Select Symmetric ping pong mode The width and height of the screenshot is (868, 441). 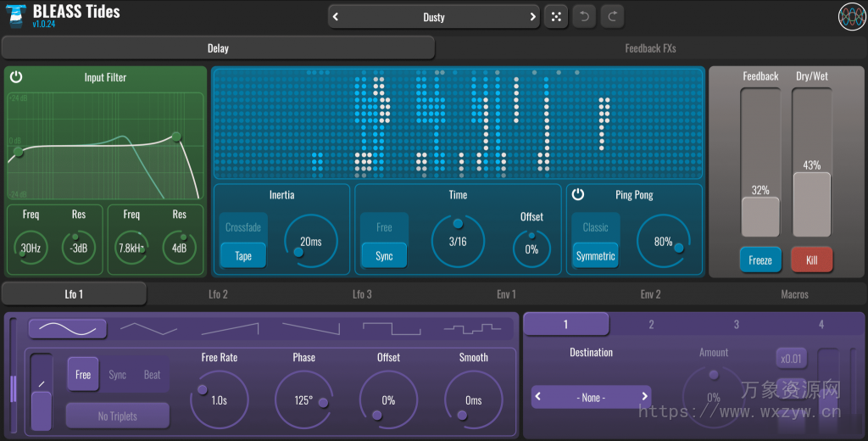click(x=596, y=255)
